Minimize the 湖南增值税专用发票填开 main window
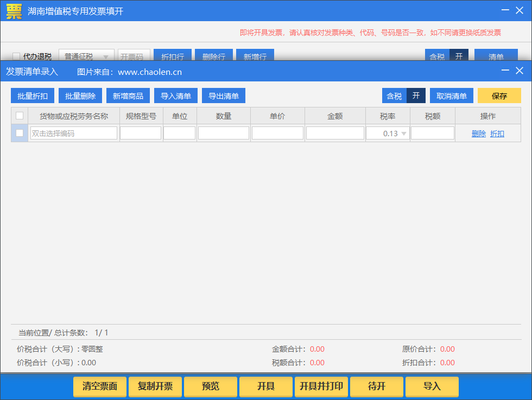Image resolution: width=532 pixels, height=400 pixels. 505,10
